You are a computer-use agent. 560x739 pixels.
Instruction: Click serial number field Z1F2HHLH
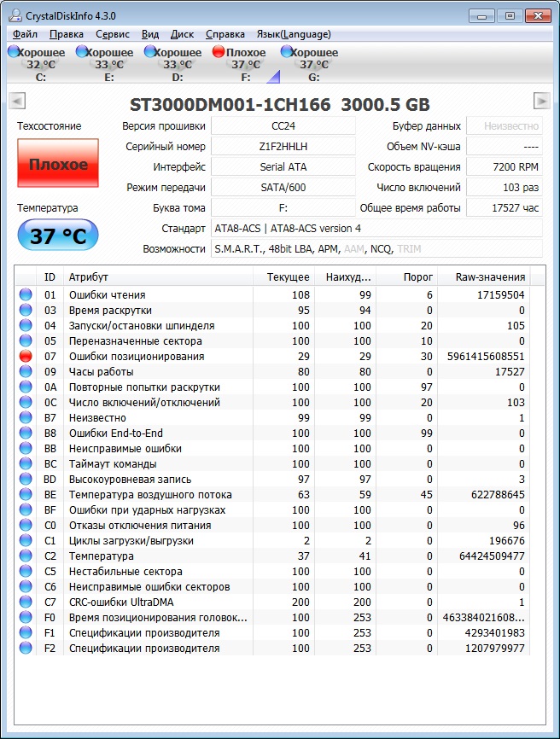click(x=283, y=147)
